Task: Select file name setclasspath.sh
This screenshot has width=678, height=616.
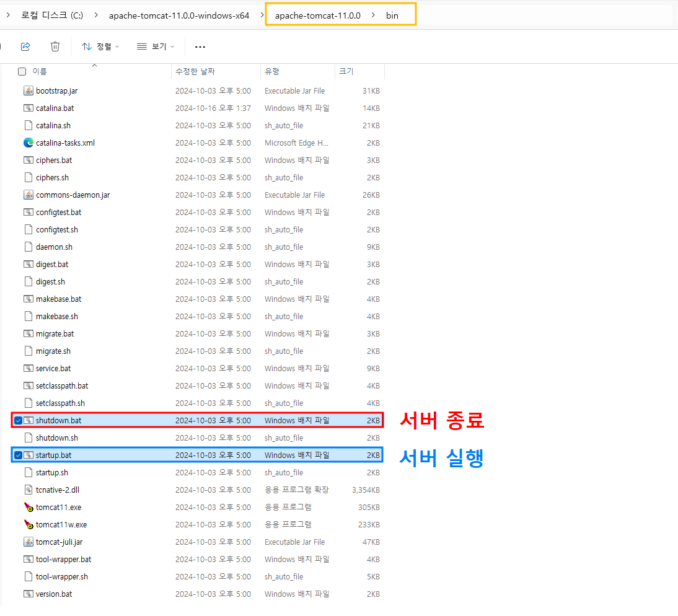Action: pos(61,403)
